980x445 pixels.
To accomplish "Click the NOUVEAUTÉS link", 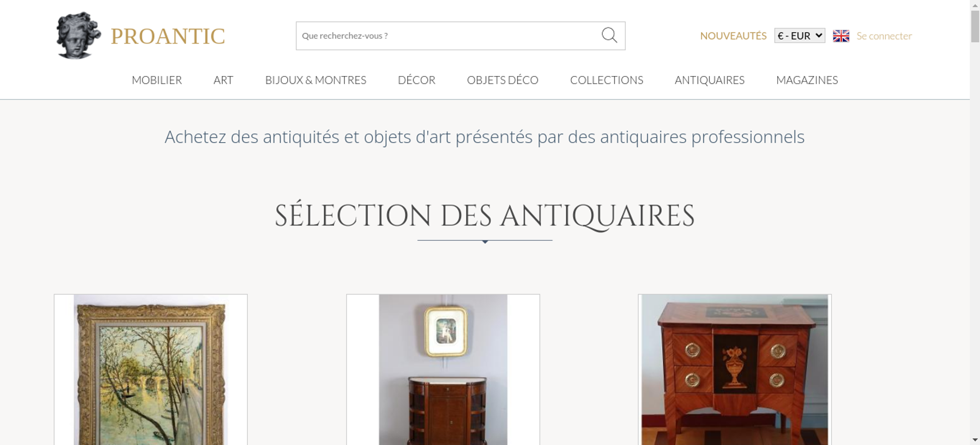I will 733,36.
